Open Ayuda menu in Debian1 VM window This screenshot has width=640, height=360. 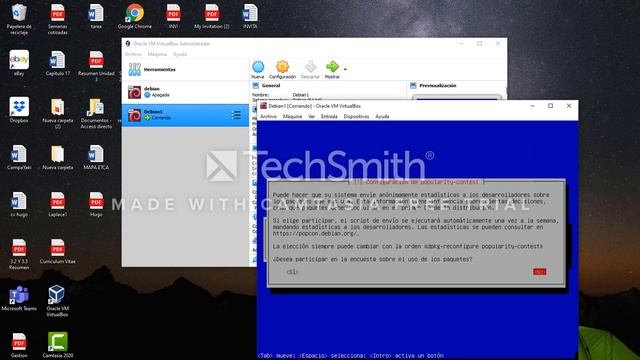point(382,116)
